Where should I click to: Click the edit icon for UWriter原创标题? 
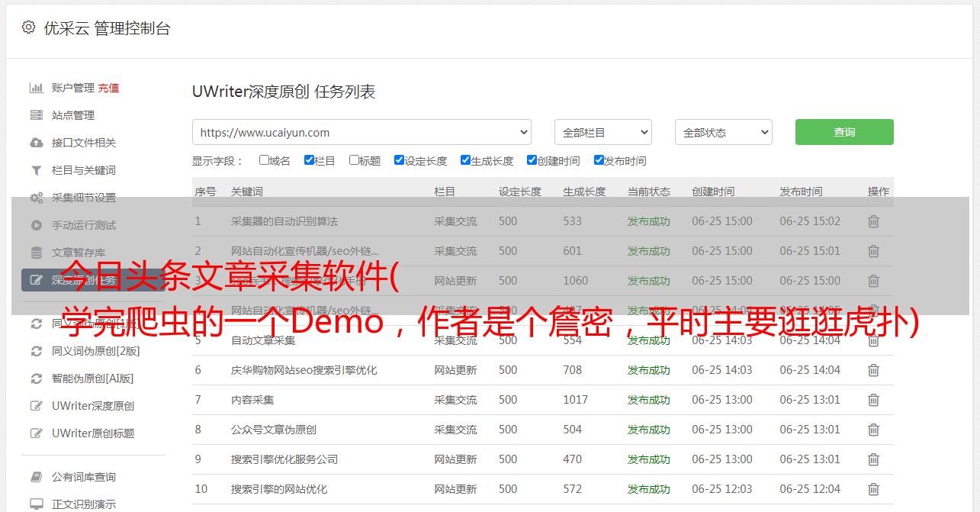pos(36,433)
